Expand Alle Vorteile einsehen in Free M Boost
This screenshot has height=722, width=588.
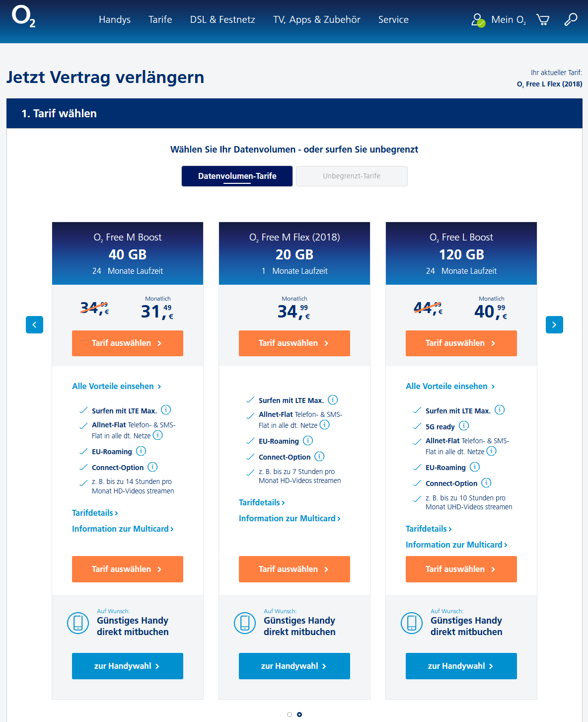point(117,386)
